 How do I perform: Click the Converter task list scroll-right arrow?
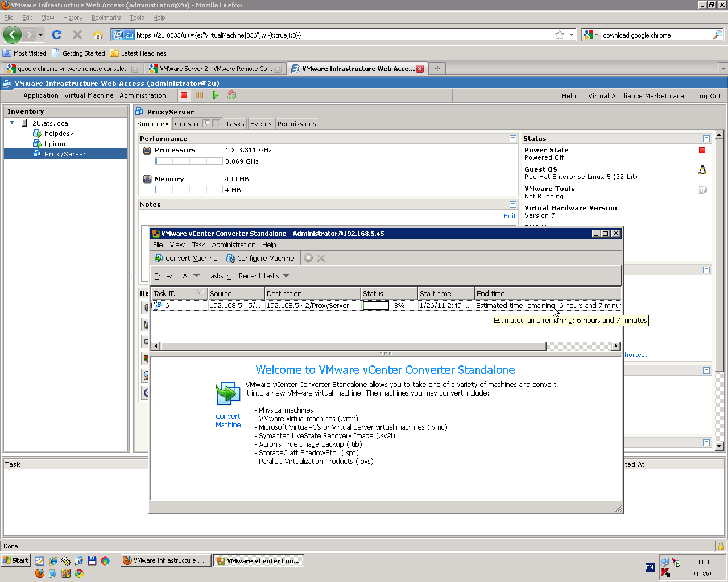tap(615, 346)
